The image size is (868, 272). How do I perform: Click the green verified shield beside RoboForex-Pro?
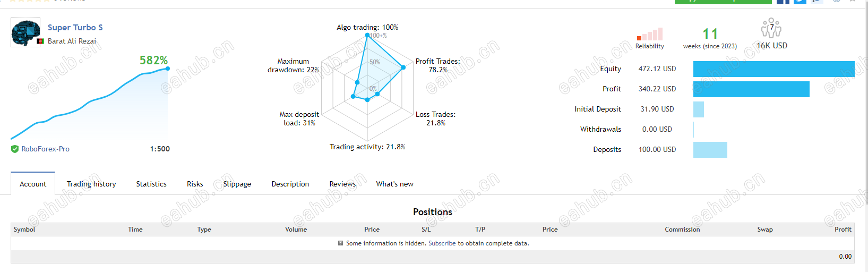pyautogui.click(x=15, y=149)
